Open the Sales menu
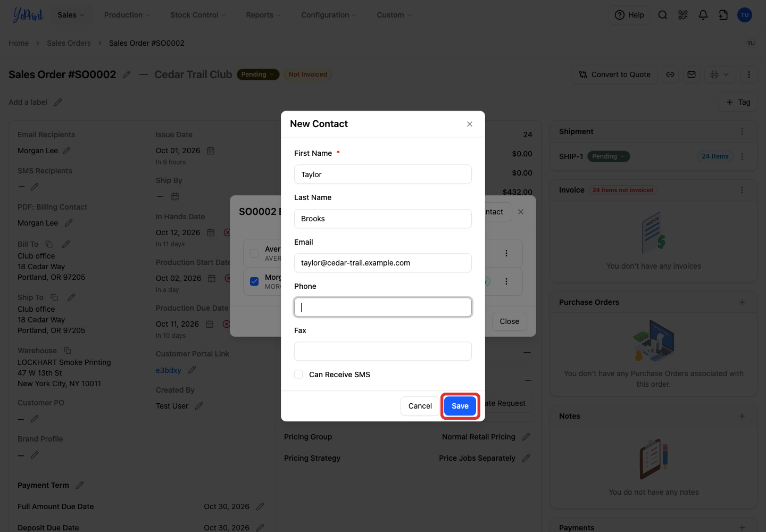 pos(71,15)
